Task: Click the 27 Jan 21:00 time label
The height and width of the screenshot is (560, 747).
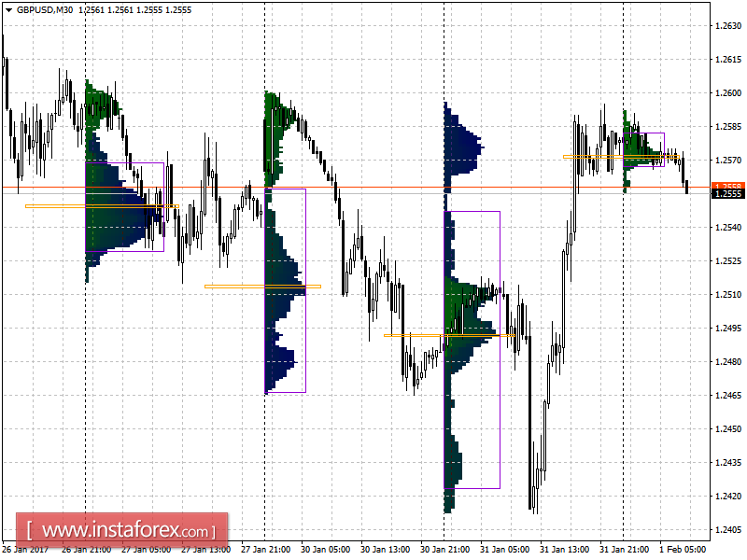Action: point(265,550)
